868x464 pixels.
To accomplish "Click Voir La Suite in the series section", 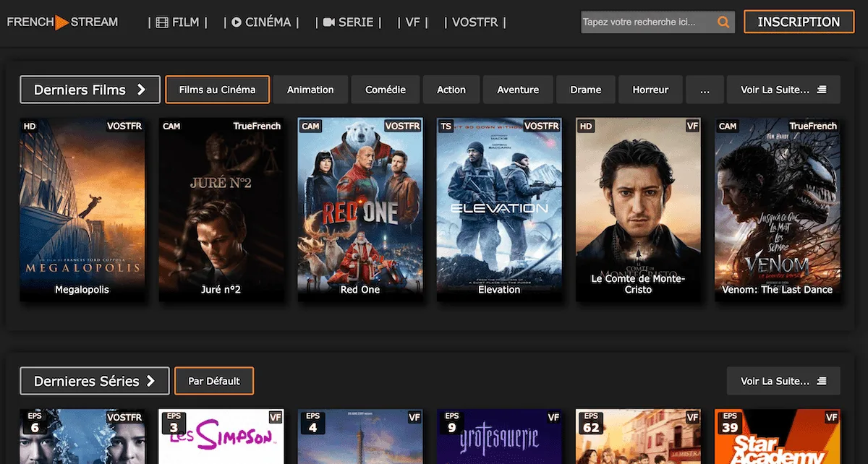I will 783,381.
